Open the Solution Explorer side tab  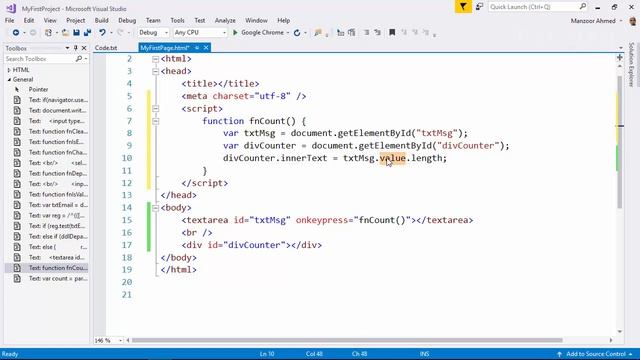click(x=631, y=64)
